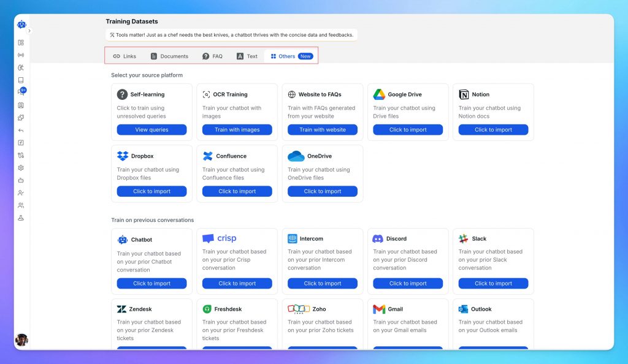The height and width of the screenshot is (364, 628).
Task: Click Train with website under Website to FAQs
Action: click(x=323, y=129)
